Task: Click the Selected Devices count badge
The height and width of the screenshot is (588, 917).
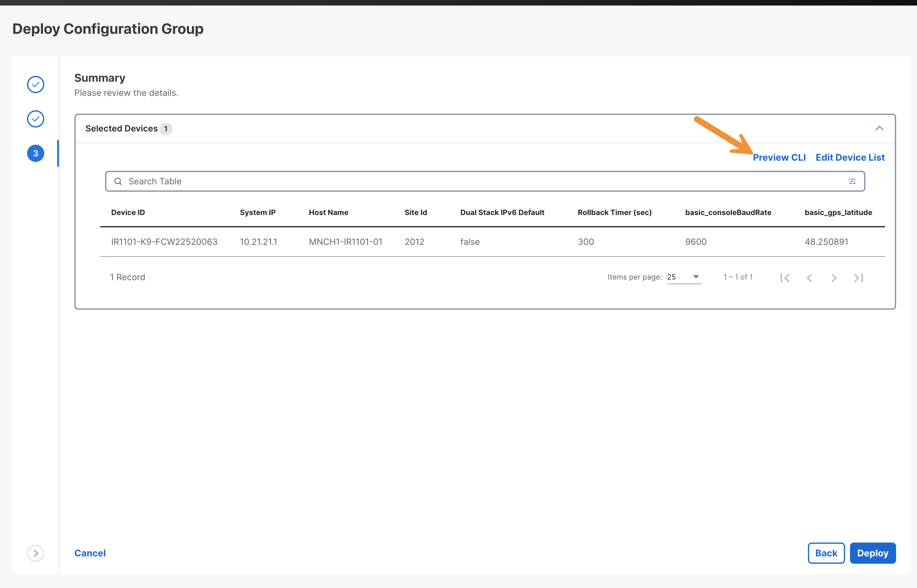Action: pyautogui.click(x=166, y=129)
